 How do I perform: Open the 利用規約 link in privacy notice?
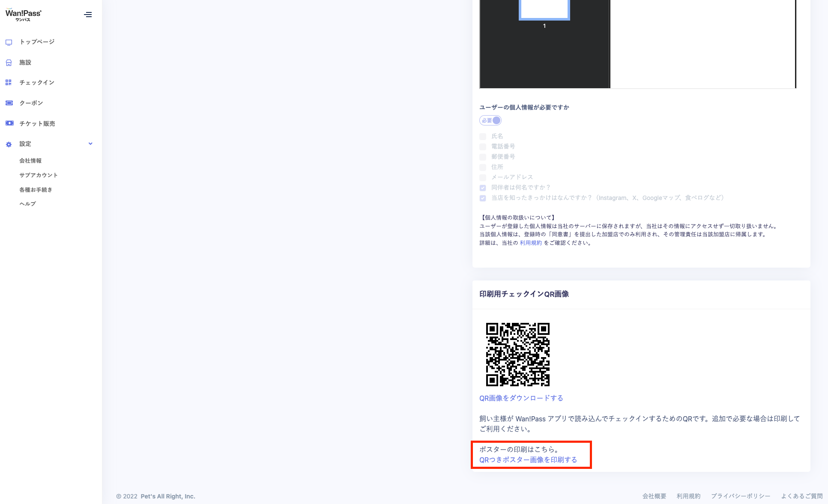click(530, 243)
